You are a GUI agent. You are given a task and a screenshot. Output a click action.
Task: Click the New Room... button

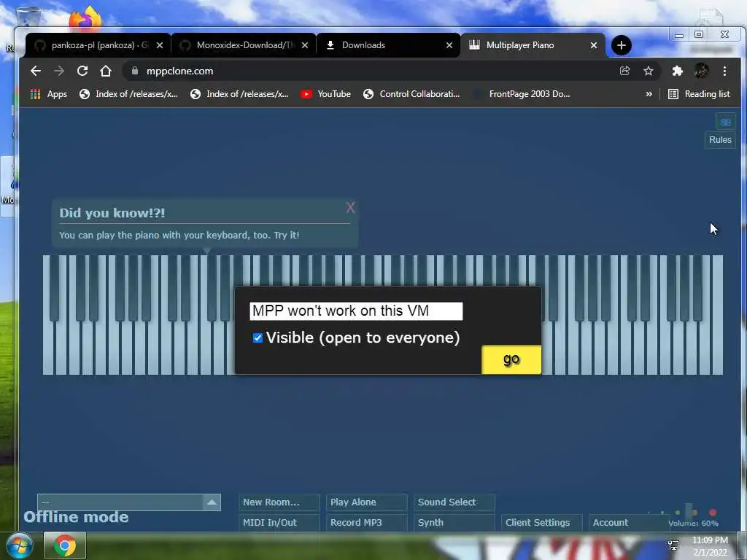coord(279,502)
